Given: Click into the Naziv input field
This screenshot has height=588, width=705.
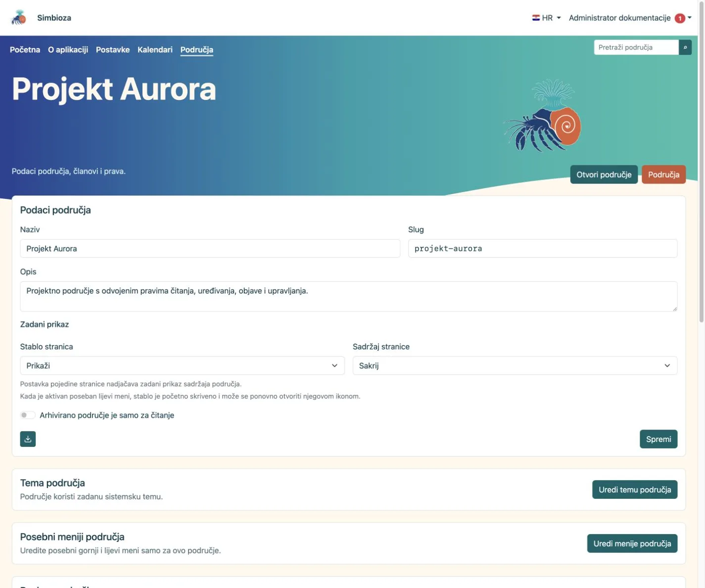Looking at the screenshot, I should tap(210, 248).
